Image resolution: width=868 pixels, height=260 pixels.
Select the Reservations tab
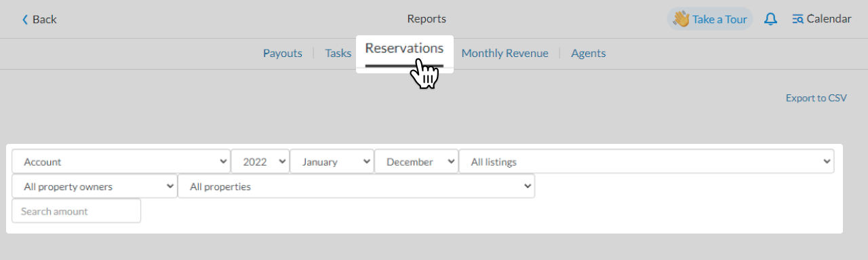[404, 49]
